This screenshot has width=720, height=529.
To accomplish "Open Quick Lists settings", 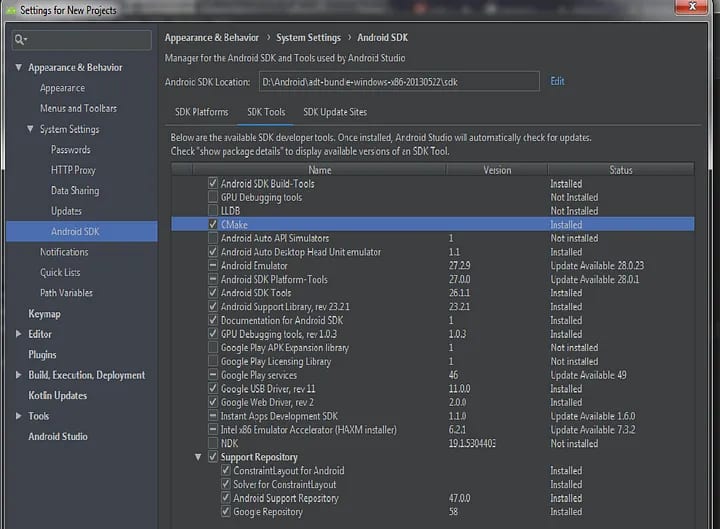I will point(60,272).
